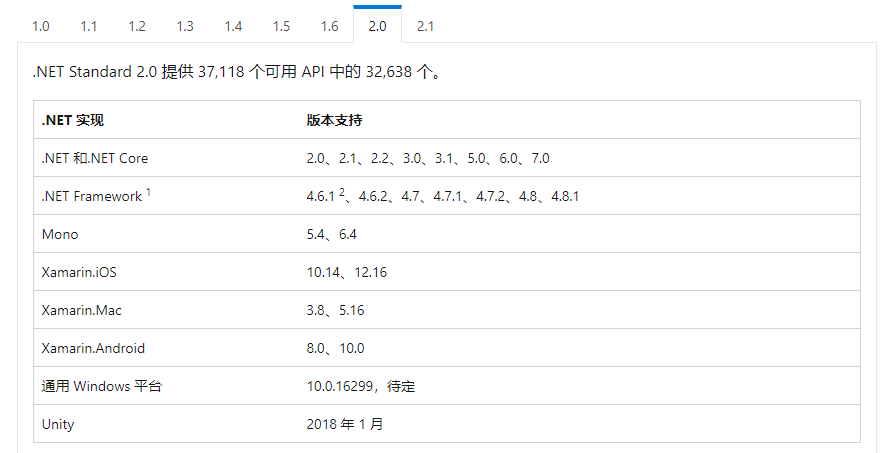
Task: Select the 1.2 tab
Action: click(137, 26)
